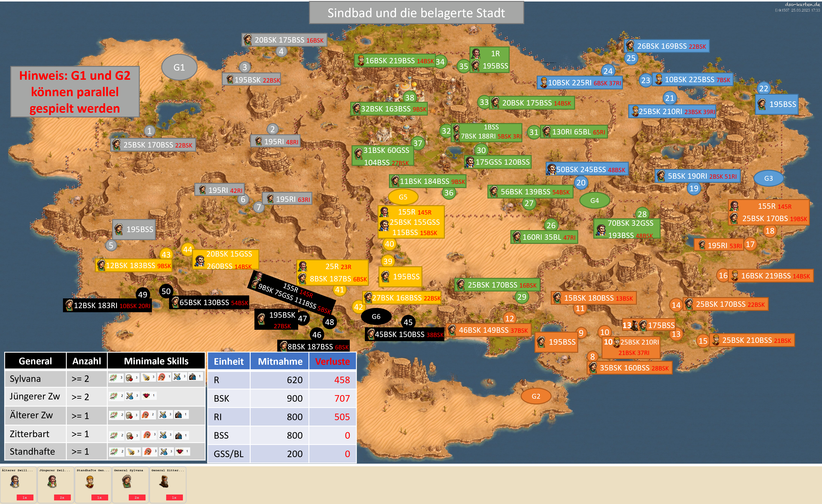Screen dimensions: 822x504
Task: Click the General Zitterbart portrait icon
Action: point(164,481)
